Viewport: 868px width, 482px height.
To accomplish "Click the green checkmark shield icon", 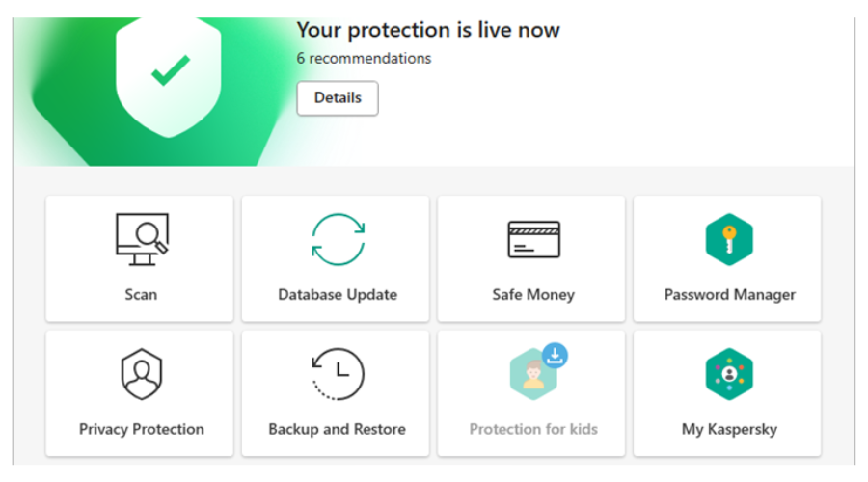I will coord(171,69).
